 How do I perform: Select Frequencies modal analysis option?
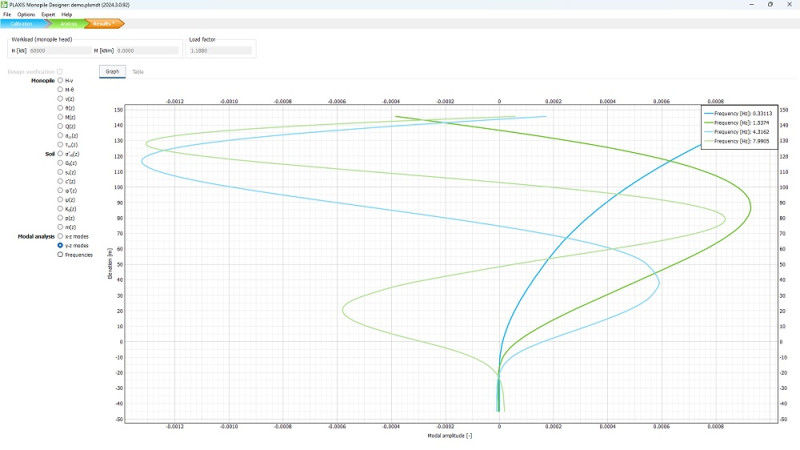pyautogui.click(x=60, y=255)
